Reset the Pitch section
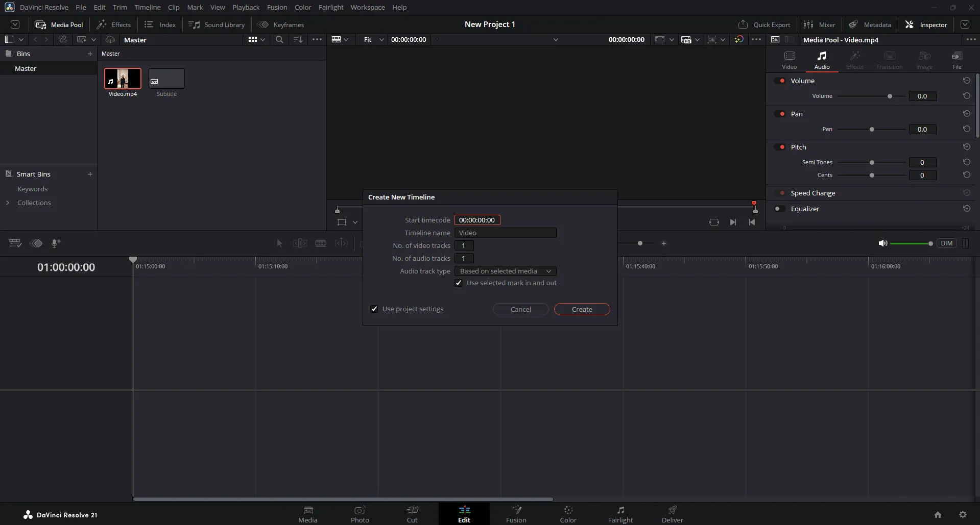Viewport: 980px width, 525px height. pyautogui.click(x=966, y=147)
